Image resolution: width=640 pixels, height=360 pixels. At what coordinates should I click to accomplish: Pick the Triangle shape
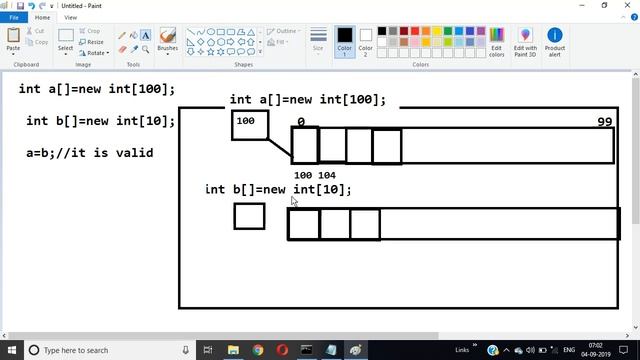tap(251, 32)
